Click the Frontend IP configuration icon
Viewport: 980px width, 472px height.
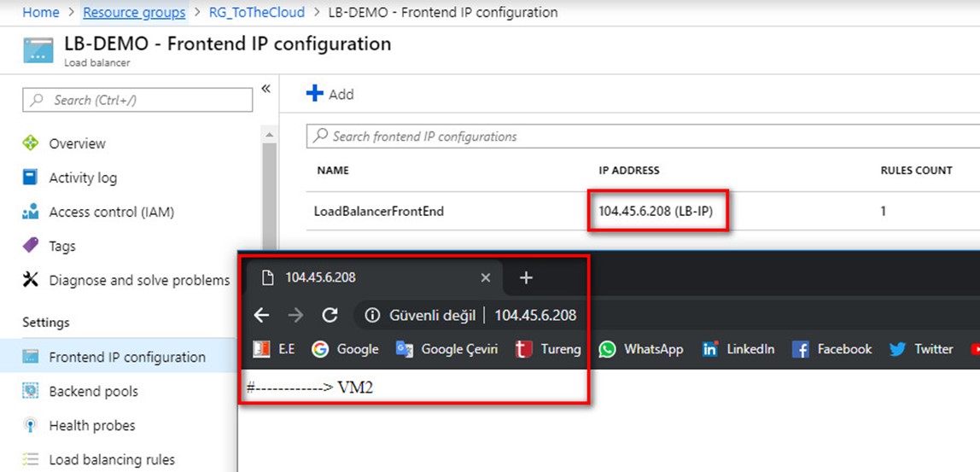[x=30, y=357]
